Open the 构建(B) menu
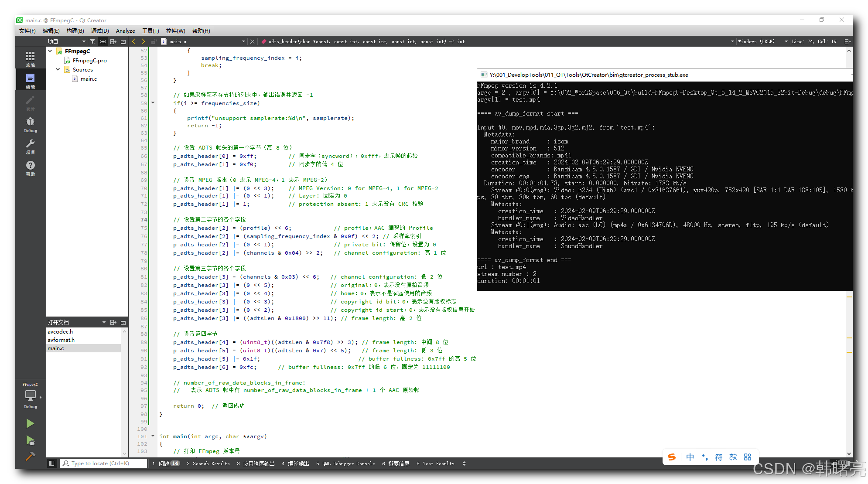The image size is (868, 484). [75, 31]
